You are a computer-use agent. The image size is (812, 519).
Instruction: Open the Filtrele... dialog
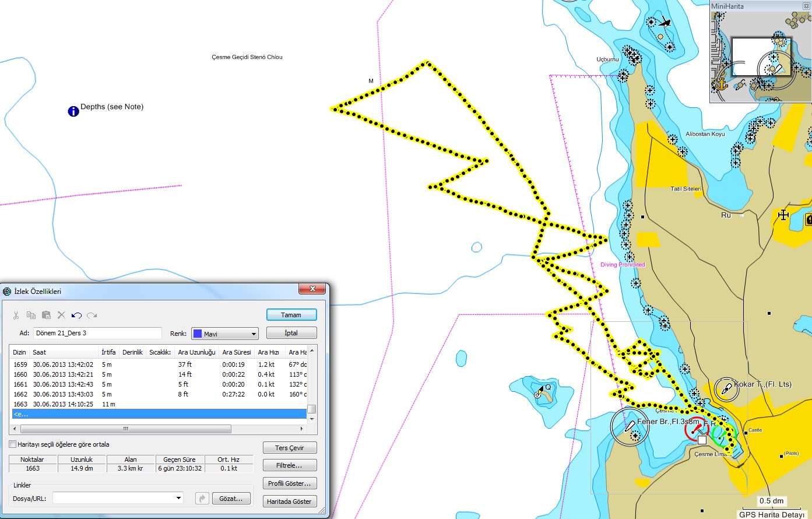click(290, 465)
